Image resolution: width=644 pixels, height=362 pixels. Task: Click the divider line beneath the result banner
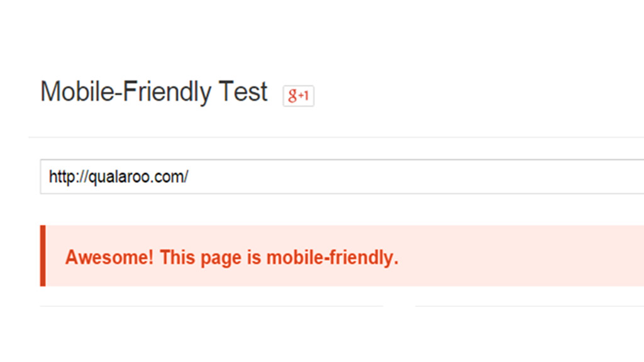211,306
